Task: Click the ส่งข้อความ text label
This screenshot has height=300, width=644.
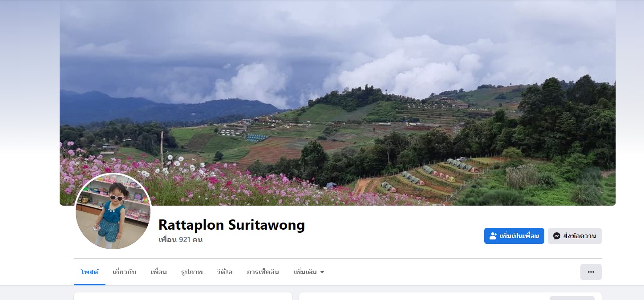Action: [579, 236]
